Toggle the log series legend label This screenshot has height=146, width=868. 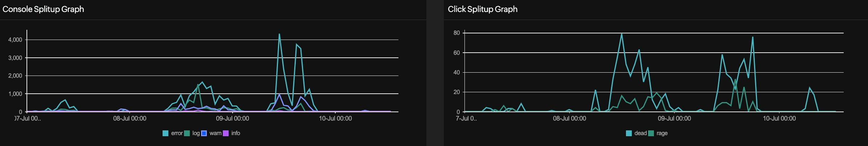tap(196, 133)
